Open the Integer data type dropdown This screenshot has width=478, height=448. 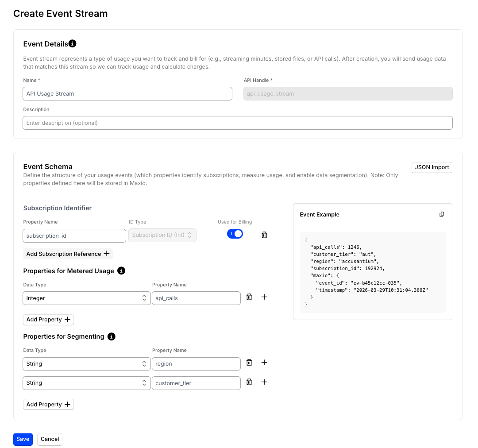pos(87,298)
